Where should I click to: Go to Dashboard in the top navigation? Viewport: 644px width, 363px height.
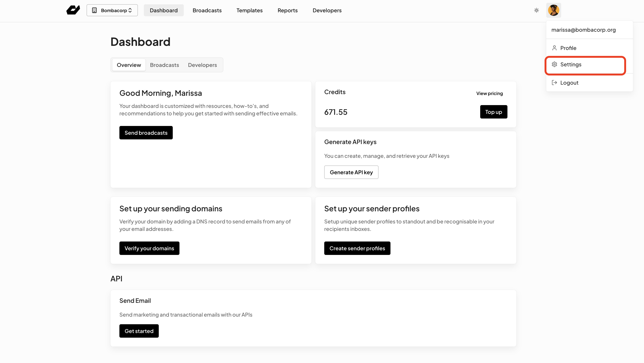pos(163,10)
